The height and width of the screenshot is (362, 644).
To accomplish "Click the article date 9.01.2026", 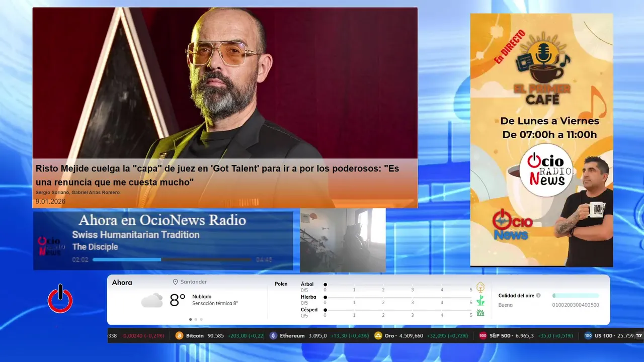I will pyautogui.click(x=50, y=202).
